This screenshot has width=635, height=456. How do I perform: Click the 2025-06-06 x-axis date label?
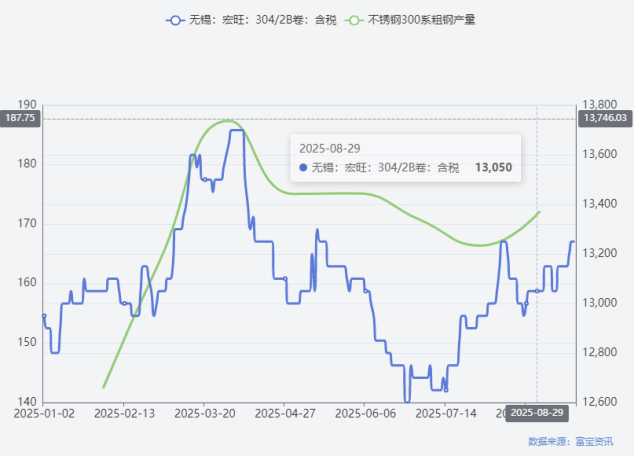365,413
